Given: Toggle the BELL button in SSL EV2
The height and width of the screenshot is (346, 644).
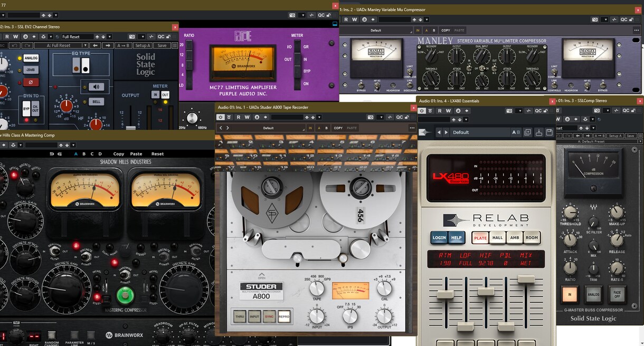Looking at the screenshot, I should pos(96,101).
